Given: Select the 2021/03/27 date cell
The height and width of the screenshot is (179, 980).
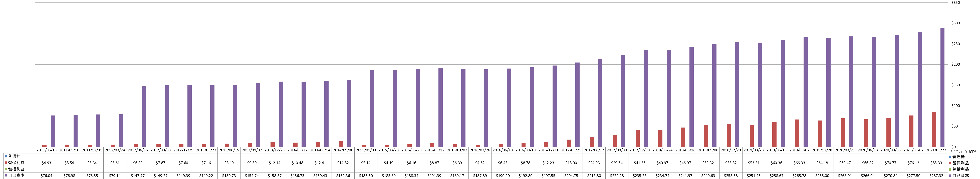Looking at the screenshot, I should tap(936, 150).
